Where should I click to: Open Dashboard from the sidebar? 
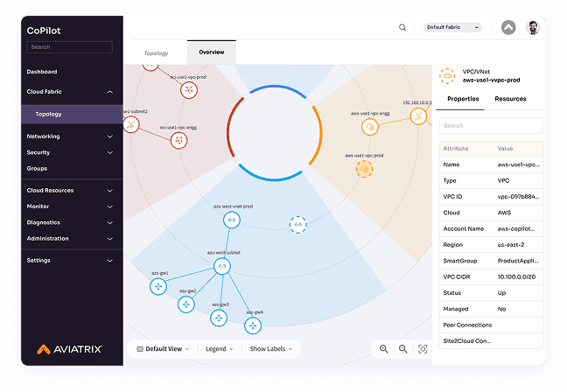click(42, 72)
